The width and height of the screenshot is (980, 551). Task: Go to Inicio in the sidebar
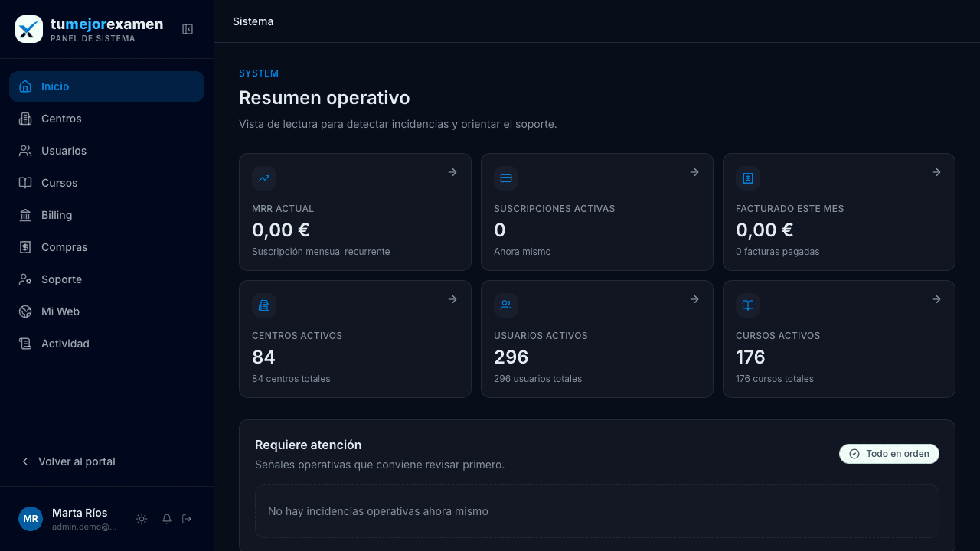[x=106, y=86]
